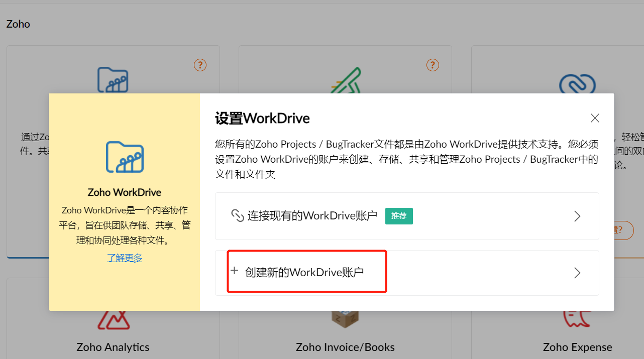Click the Zoho Expense card title

[577, 347]
